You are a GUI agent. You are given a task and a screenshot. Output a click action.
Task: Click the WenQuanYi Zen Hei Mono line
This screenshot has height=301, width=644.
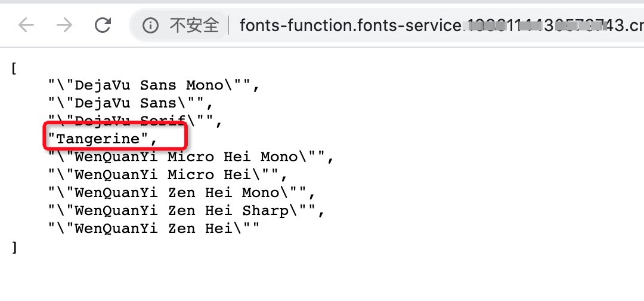coord(182,193)
